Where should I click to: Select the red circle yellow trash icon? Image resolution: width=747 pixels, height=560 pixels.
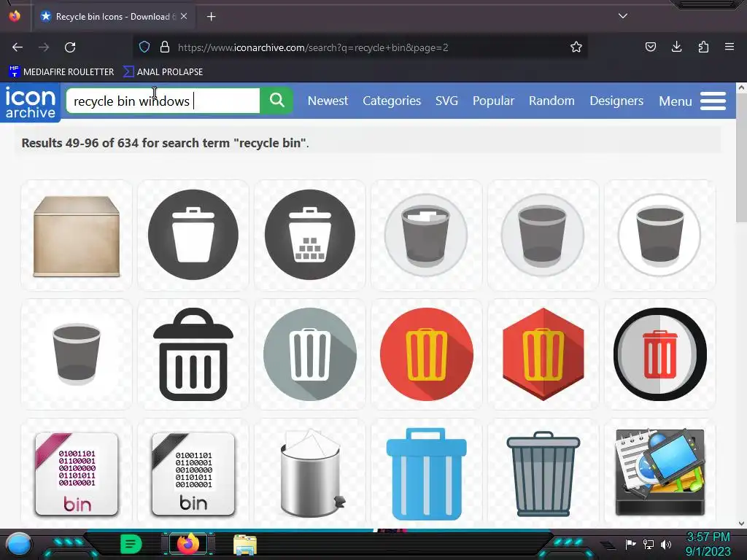point(426,354)
